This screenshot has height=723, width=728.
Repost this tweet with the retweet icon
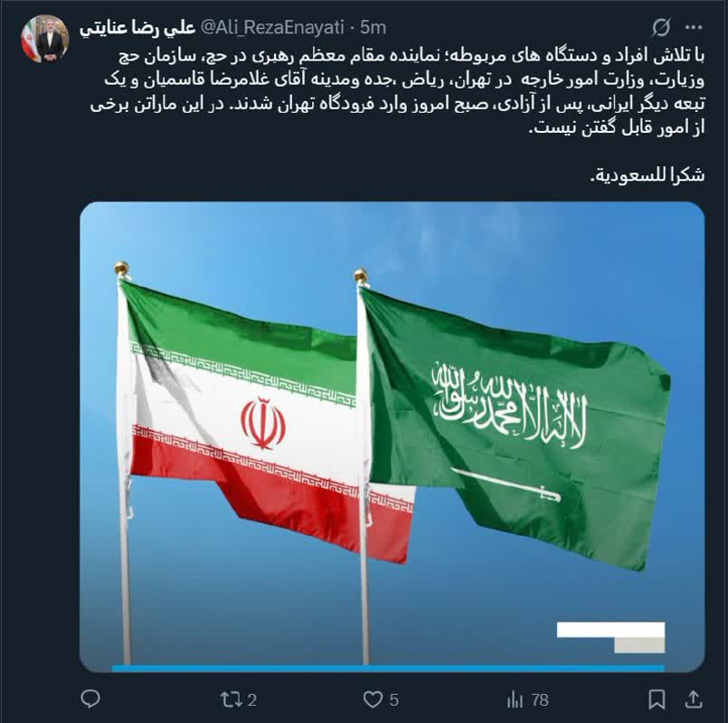(231, 700)
